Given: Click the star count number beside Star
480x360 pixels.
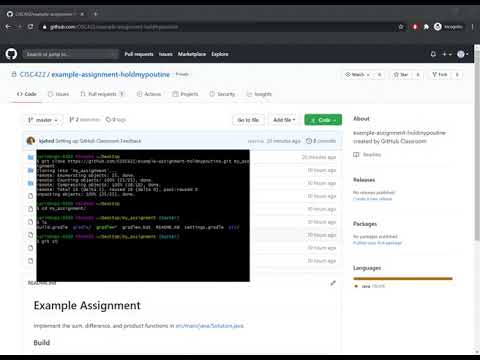Looking at the screenshot, I should click(418, 74).
